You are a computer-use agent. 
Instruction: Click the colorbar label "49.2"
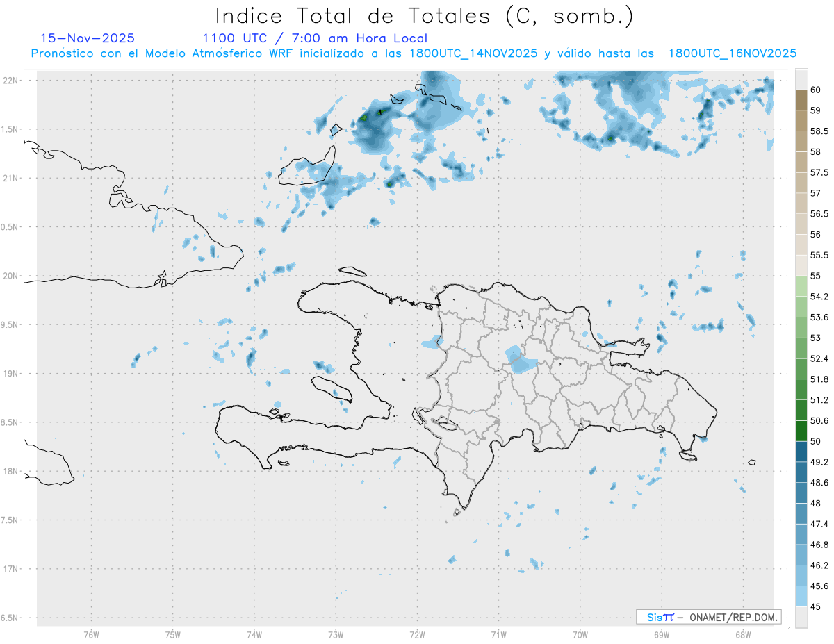tap(819, 462)
